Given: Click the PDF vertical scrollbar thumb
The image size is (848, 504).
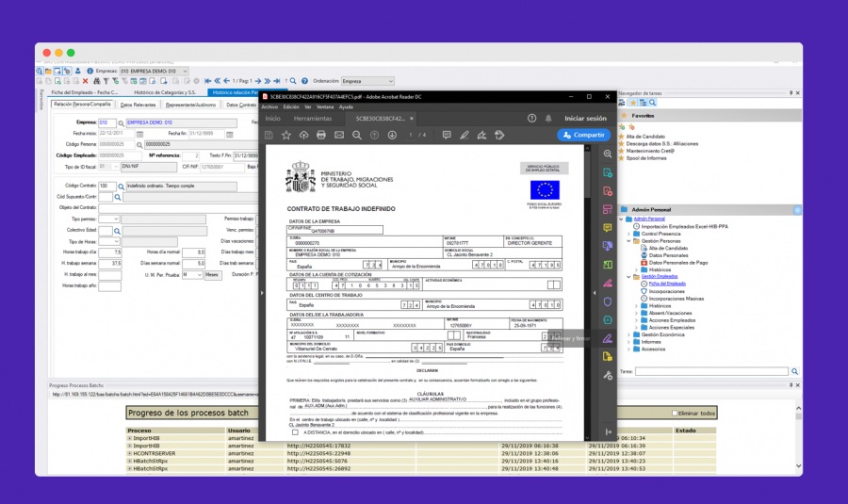Looking at the screenshot, I should tap(587, 176).
